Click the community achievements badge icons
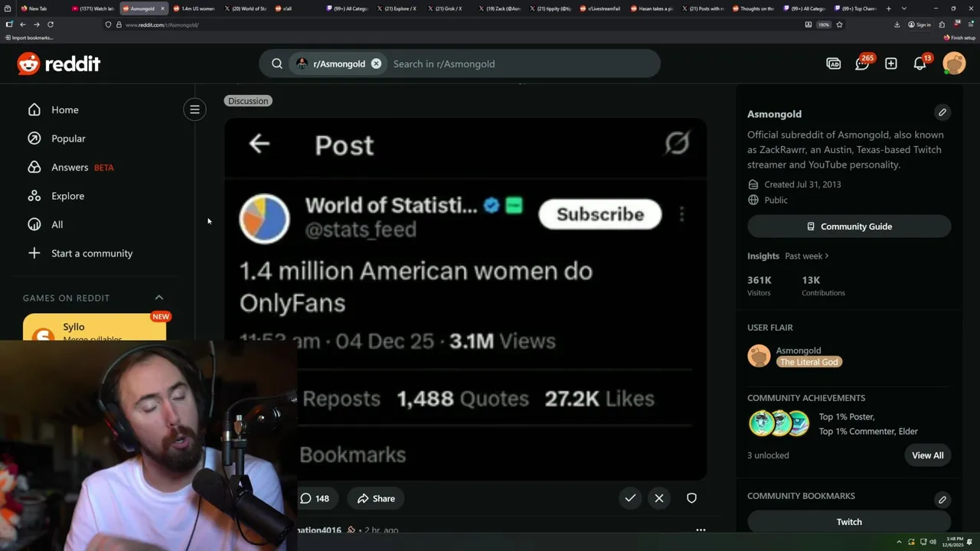Screen dimensions: 980x551 pos(779,423)
